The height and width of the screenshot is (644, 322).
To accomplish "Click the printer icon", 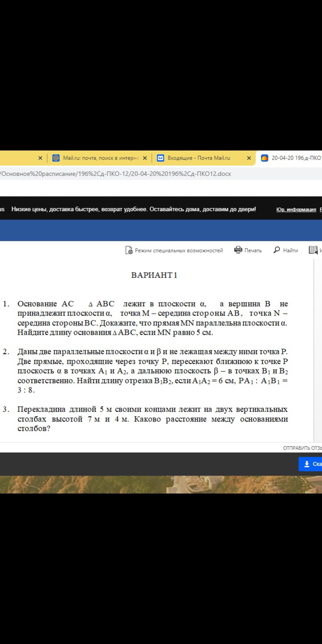I will 238,250.
